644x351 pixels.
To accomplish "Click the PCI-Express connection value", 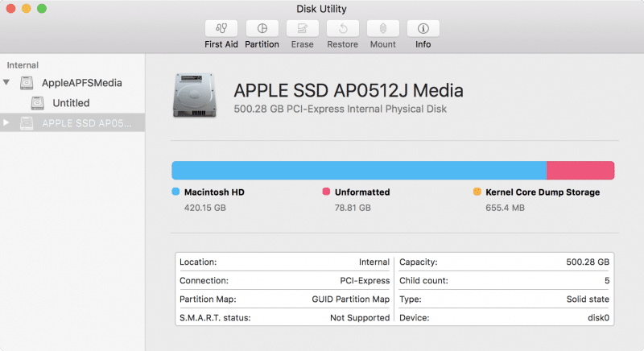I will tap(365, 280).
